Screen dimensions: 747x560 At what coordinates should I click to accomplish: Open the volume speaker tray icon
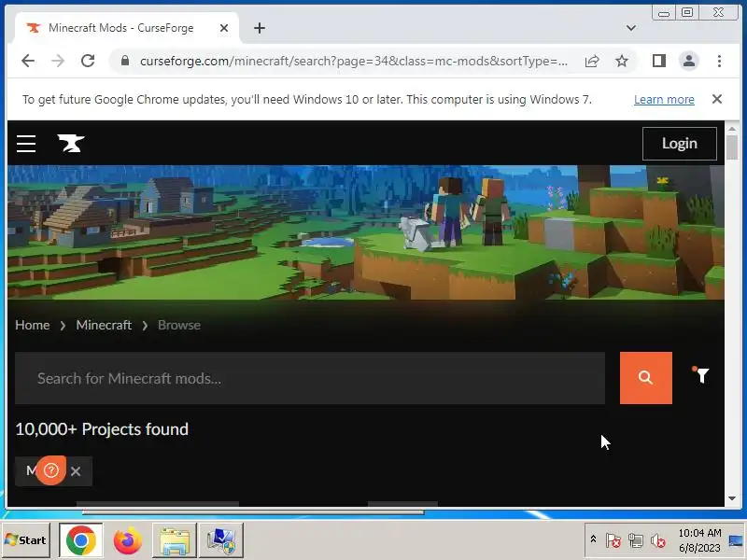[658, 540]
